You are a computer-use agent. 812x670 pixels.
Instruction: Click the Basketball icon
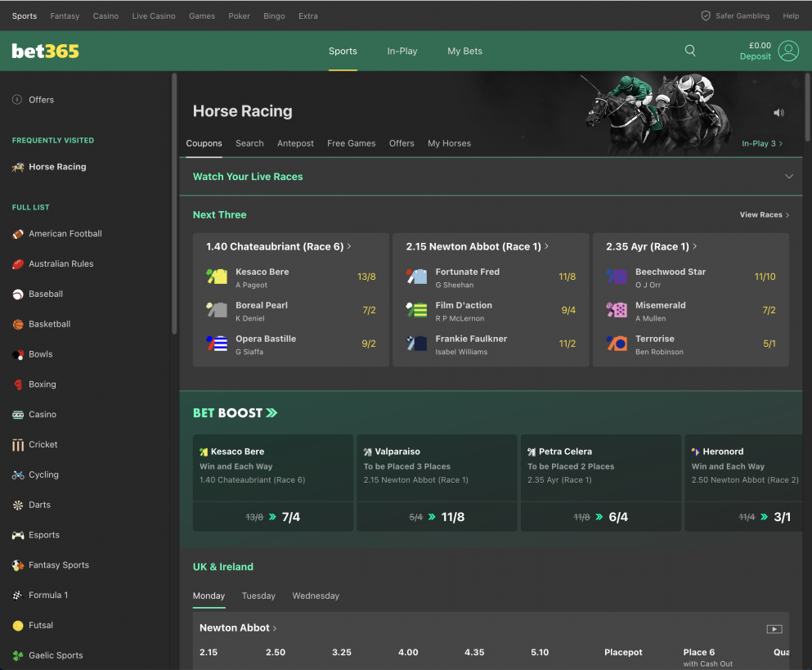[x=18, y=325]
